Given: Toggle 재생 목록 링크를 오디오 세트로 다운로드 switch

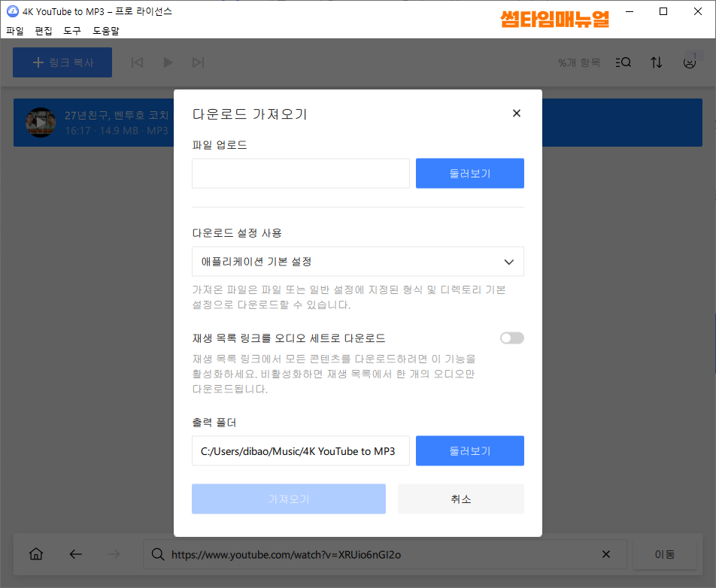Looking at the screenshot, I should [512, 338].
